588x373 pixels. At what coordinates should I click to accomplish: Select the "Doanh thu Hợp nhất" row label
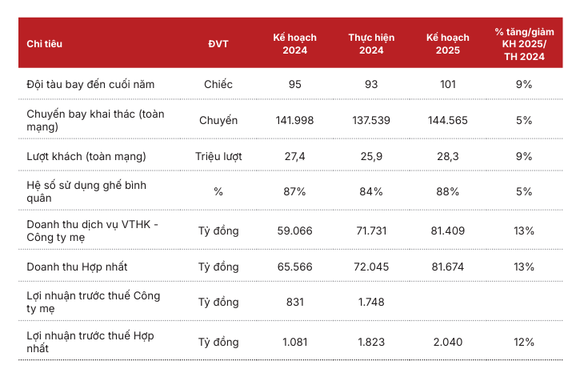[77, 267]
